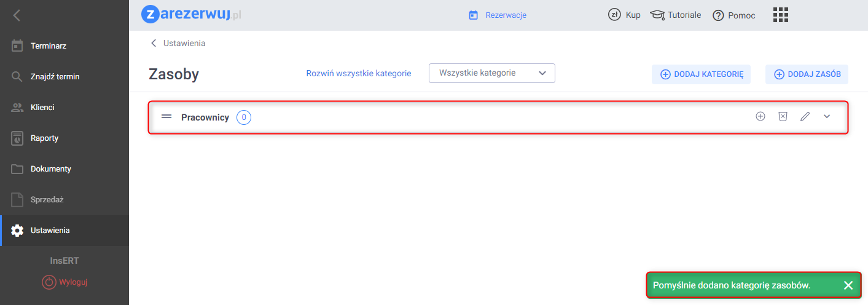
Task: Dismiss the success notification toast
Action: tap(848, 285)
